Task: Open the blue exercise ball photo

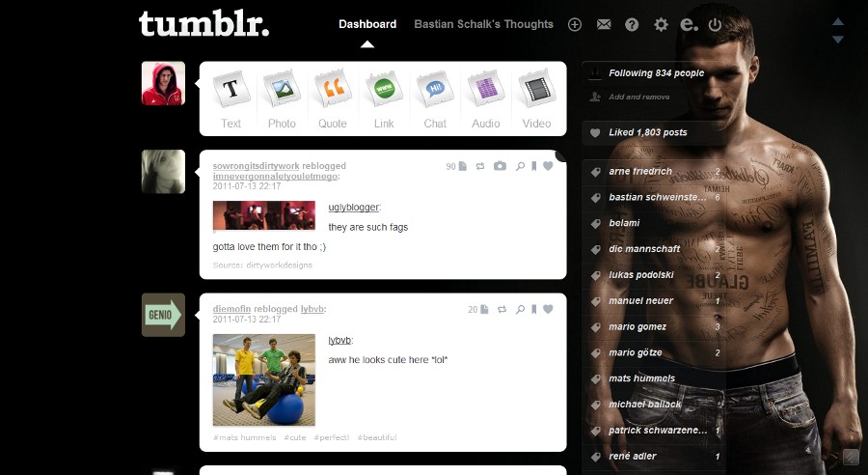Action: [264, 379]
